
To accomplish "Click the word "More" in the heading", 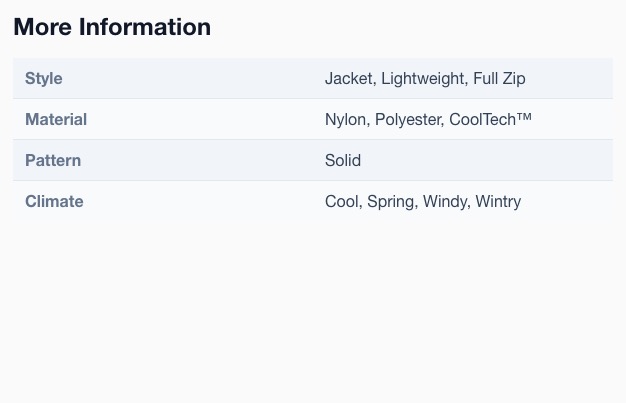I will tap(43, 27).
